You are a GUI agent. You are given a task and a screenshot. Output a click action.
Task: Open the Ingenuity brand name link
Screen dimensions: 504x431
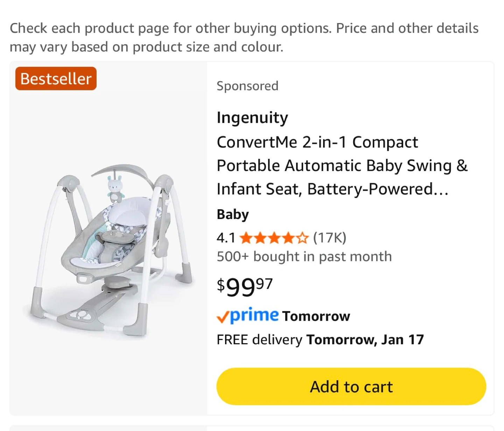click(x=252, y=118)
